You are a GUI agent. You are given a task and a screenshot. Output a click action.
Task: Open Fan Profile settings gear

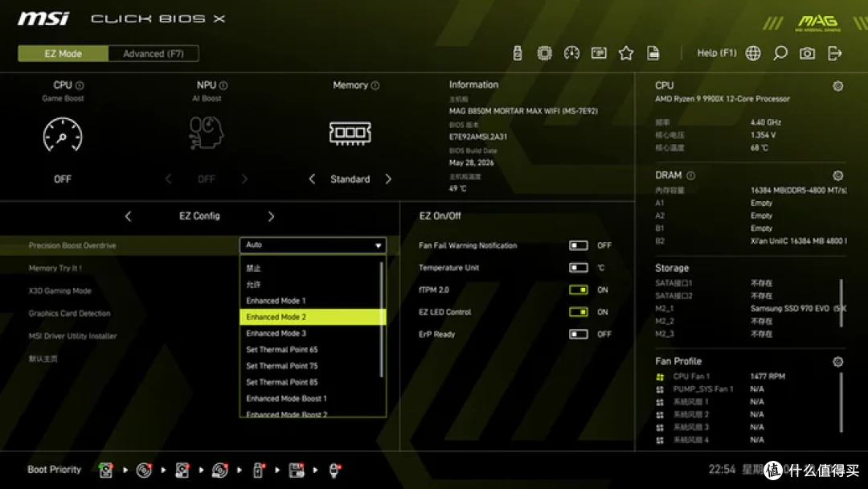838,362
